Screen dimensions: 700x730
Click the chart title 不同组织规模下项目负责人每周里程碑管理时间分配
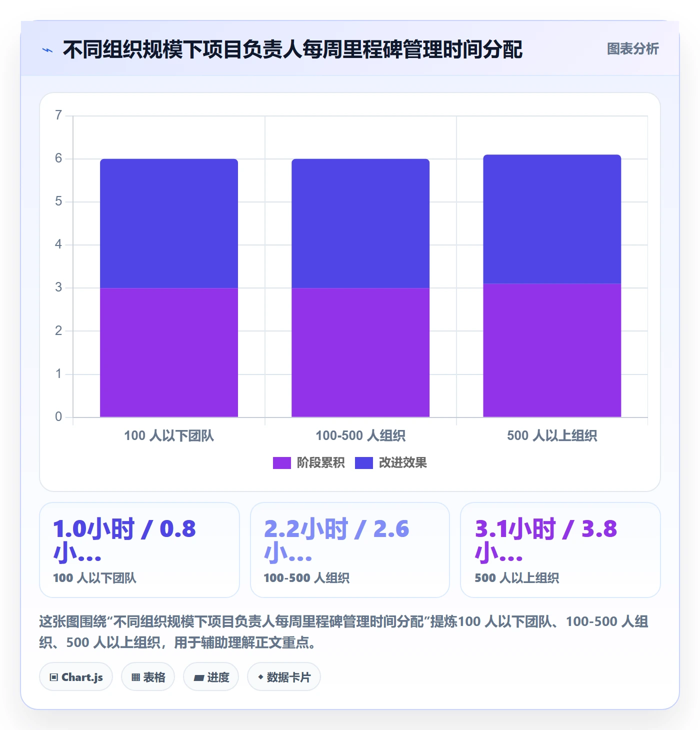point(292,49)
